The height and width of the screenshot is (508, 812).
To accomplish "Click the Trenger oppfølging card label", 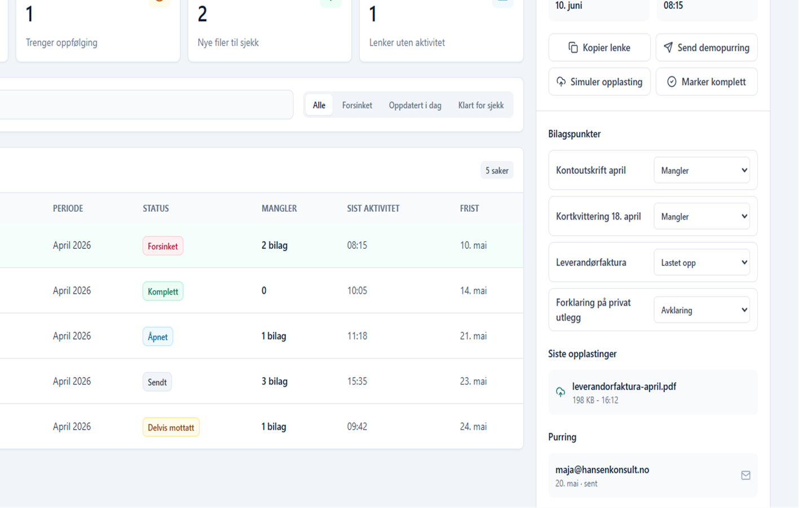I will [61, 43].
